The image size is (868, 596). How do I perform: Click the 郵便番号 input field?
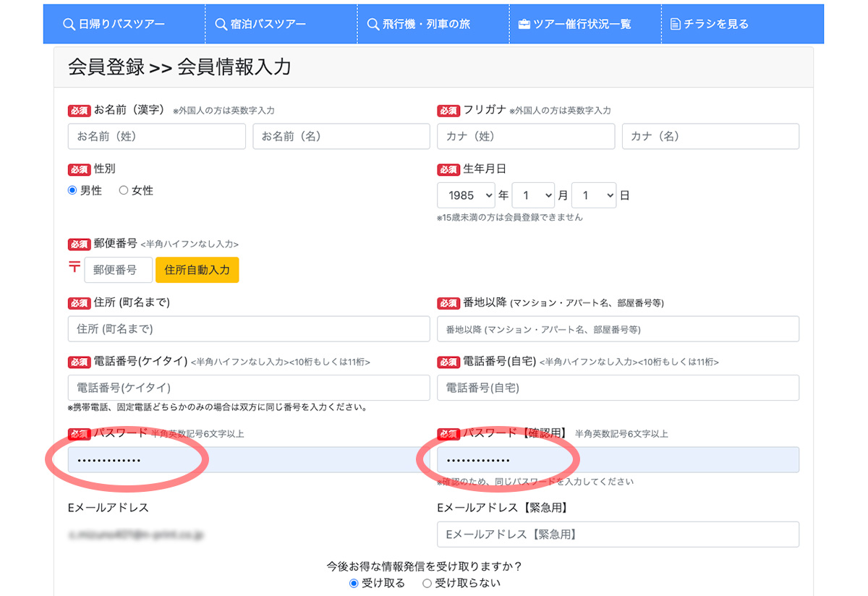coord(119,269)
